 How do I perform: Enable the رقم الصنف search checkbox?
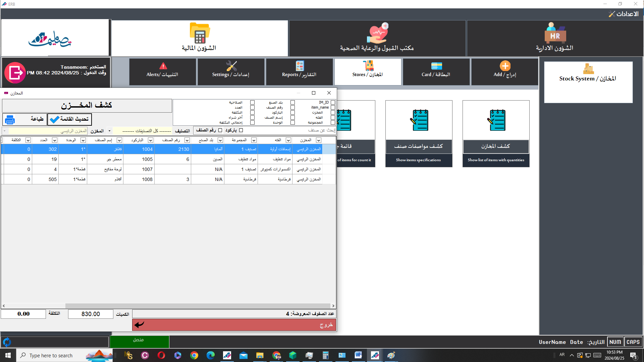click(x=220, y=130)
